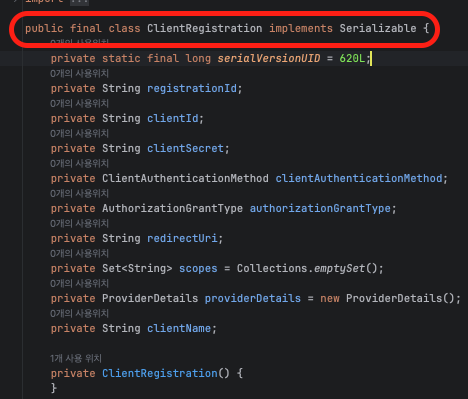Click the 620L numeric literal
Viewport: 468px width, 399px height.
352,58
